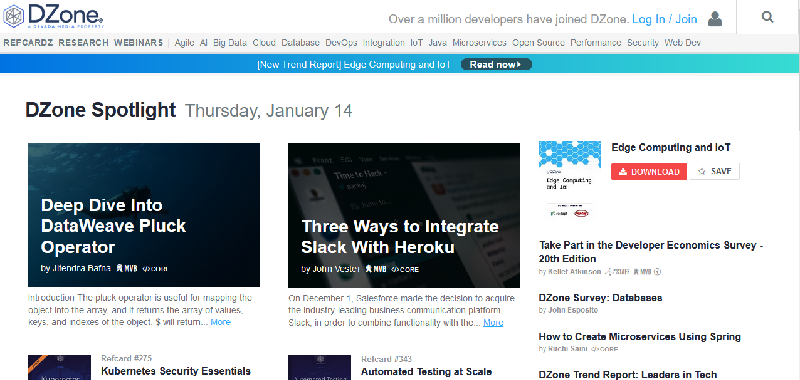Screen dimensions: 800x380
Task: Click CORE badge next to Jitendra Bafna
Action: coord(155,268)
